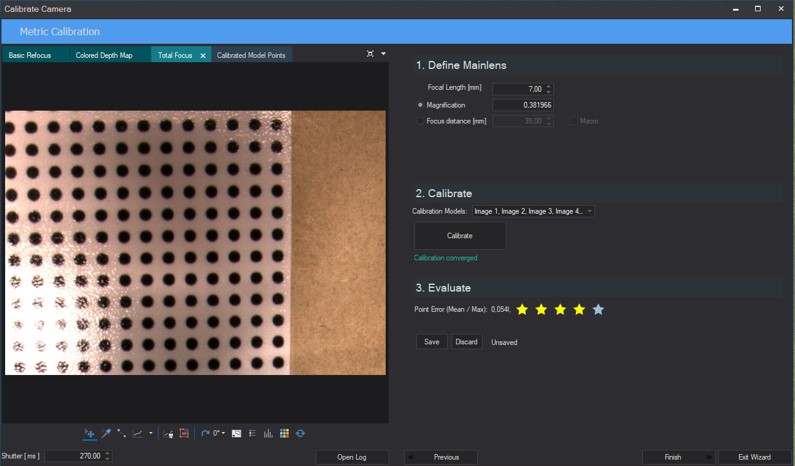The image size is (795, 466).
Task: Open the Calibrated Model Points tab
Action: point(251,55)
